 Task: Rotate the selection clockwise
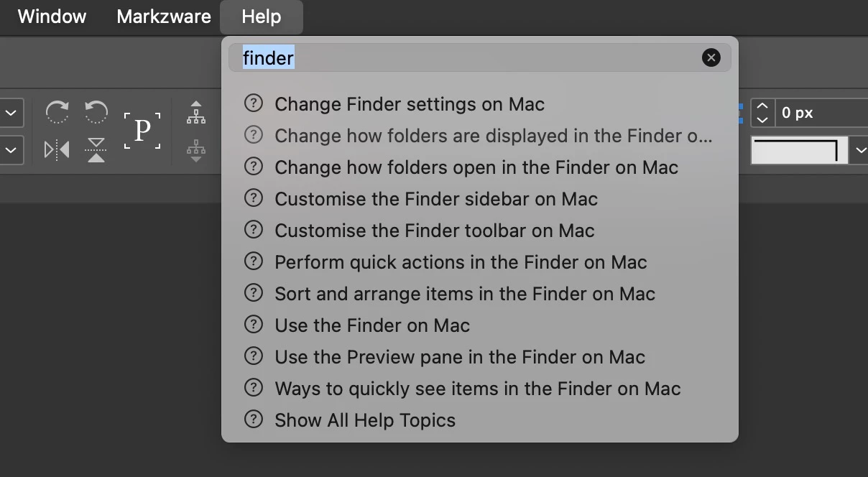57,113
